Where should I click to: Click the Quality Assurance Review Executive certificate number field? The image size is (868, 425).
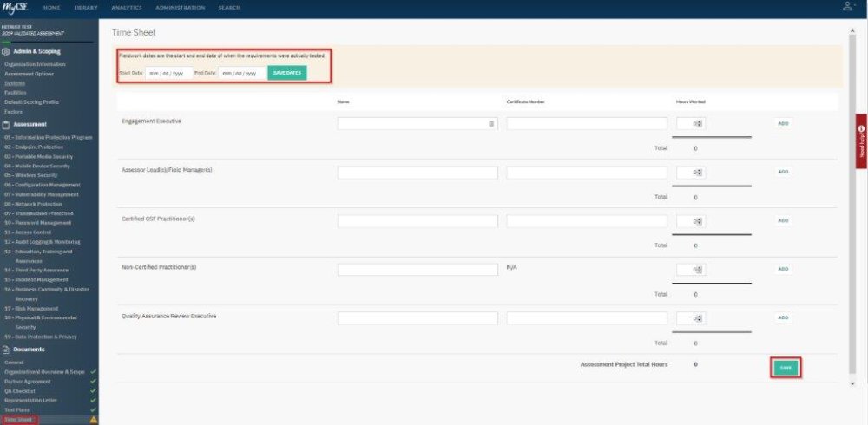(587, 318)
